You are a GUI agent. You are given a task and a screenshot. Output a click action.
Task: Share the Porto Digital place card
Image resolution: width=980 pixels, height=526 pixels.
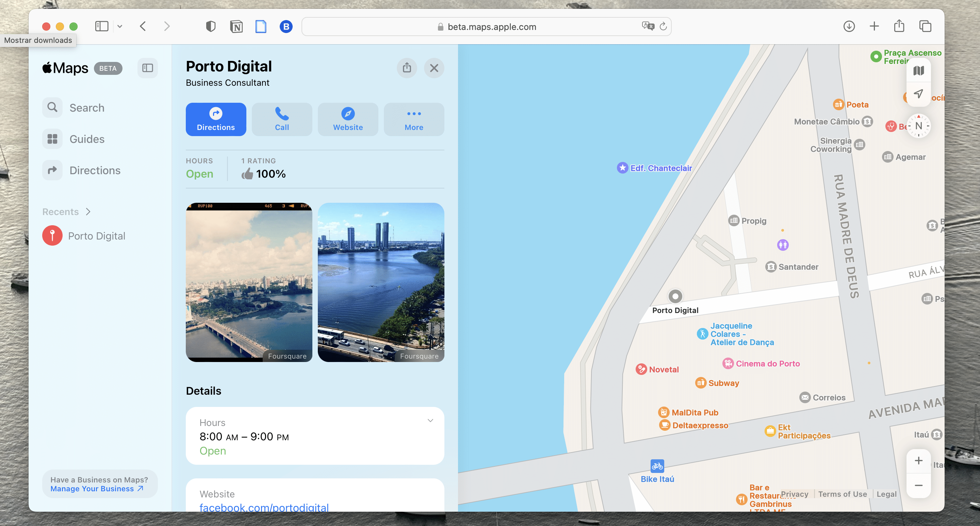click(407, 68)
